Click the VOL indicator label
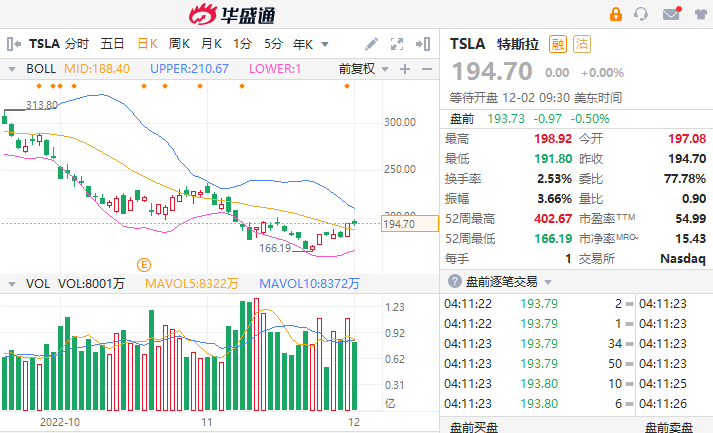 pyautogui.click(x=38, y=284)
